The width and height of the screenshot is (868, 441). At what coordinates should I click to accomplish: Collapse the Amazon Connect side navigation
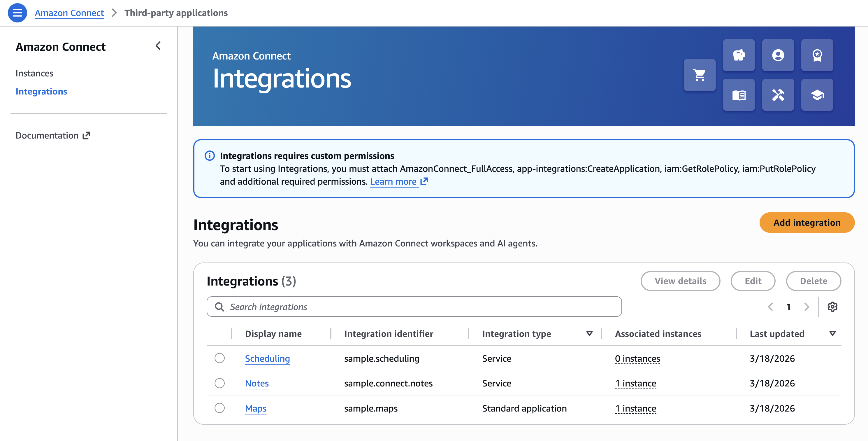click(158, 46)
